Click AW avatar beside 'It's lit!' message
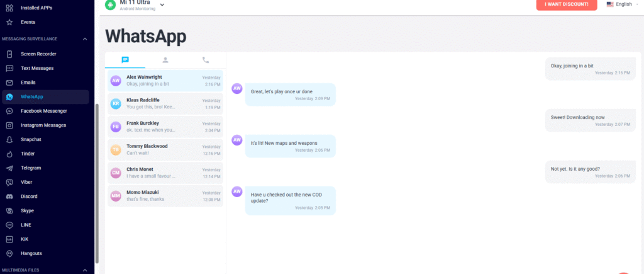644x274 pixels. [x=237, y=140]
